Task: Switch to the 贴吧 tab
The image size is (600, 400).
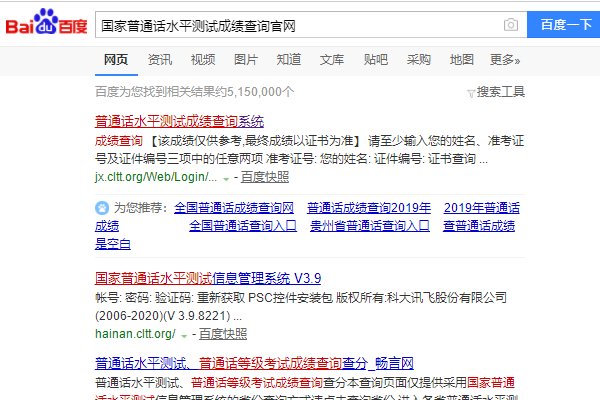Action: 376,60
